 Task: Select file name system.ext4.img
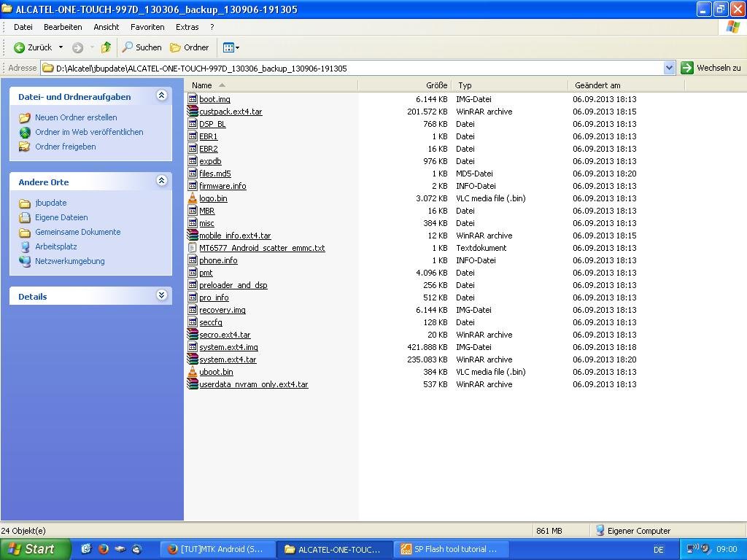(228, 347)
